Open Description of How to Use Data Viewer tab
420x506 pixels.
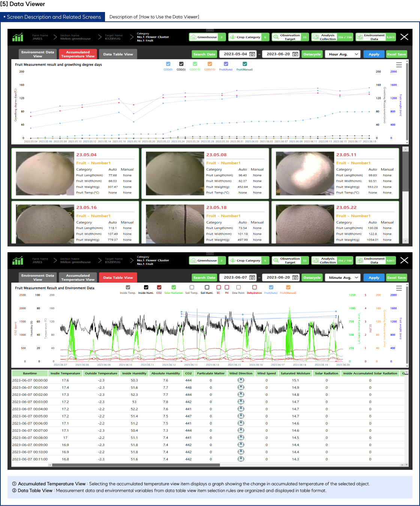coord(154,17)
